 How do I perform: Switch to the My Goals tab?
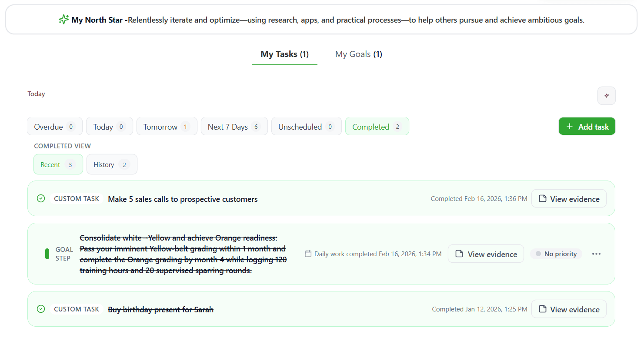tap(358, 54)
